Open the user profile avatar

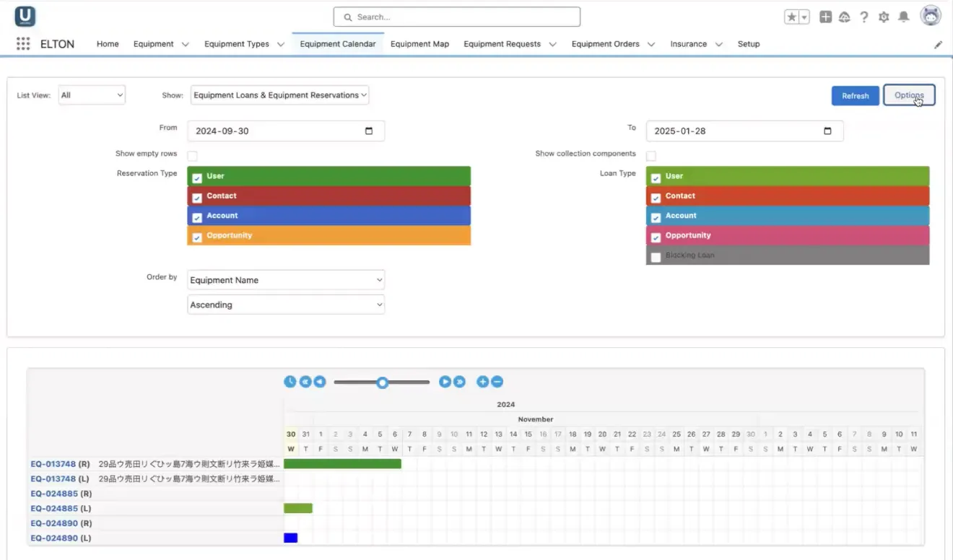point(931,16)
